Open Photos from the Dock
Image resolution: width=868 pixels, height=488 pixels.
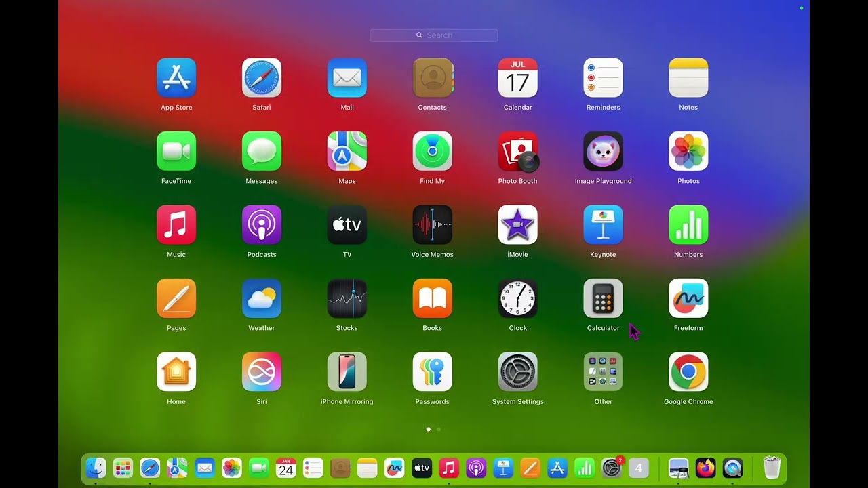point(231,468)
